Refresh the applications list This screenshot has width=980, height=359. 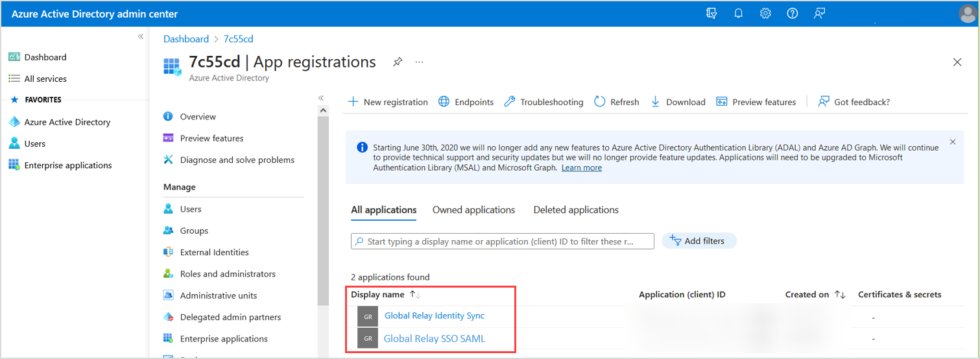tap(617, 102)
